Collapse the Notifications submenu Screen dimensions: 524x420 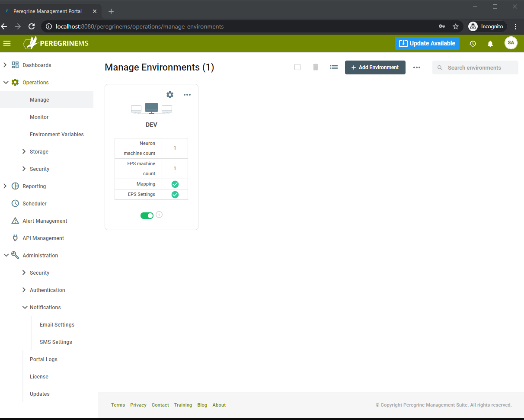pos(25,307)
